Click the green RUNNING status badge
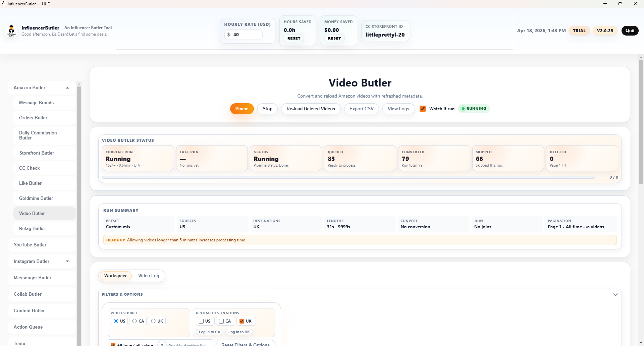 point(474,109)
